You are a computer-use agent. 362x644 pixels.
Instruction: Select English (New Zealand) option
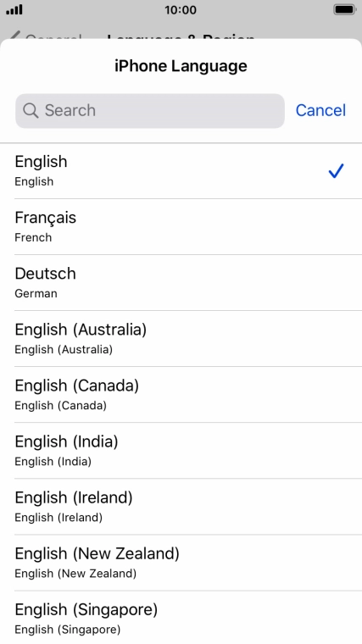[x=181, y=563]
